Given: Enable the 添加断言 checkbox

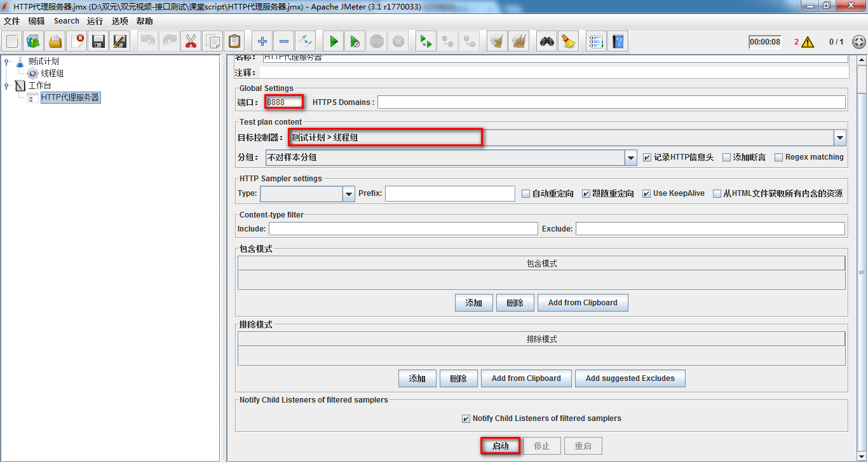Looking at the screenshot, I should pos(726,157).
